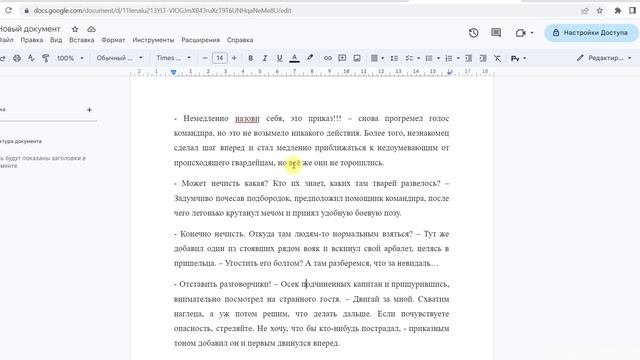Open version history clock icon
This screenshot has width=640, height=360.
click(473, 33)
